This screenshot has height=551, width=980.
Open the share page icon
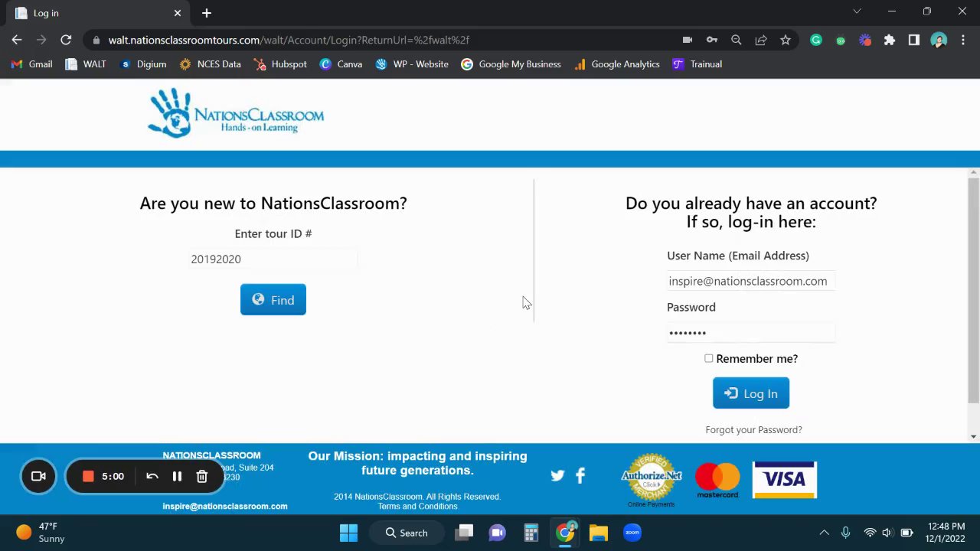761,40
